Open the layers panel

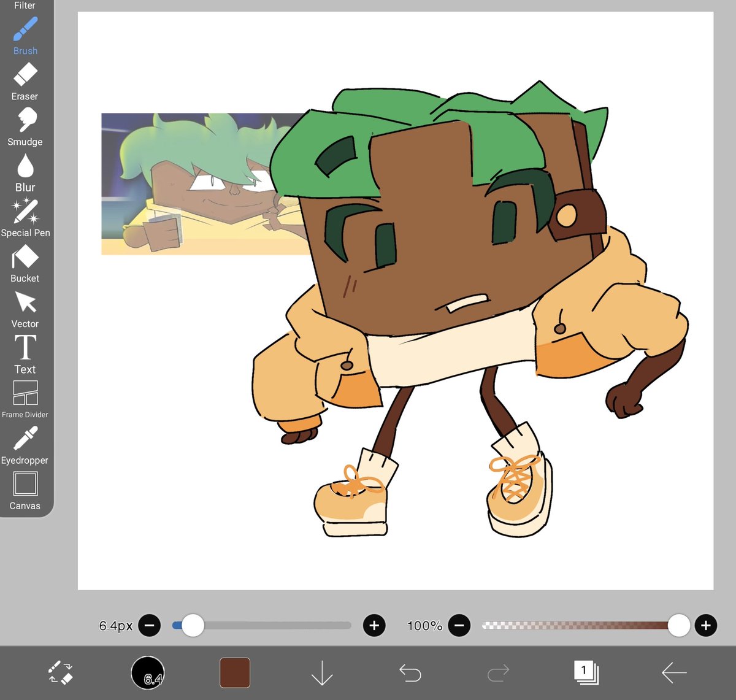point(586,672)
